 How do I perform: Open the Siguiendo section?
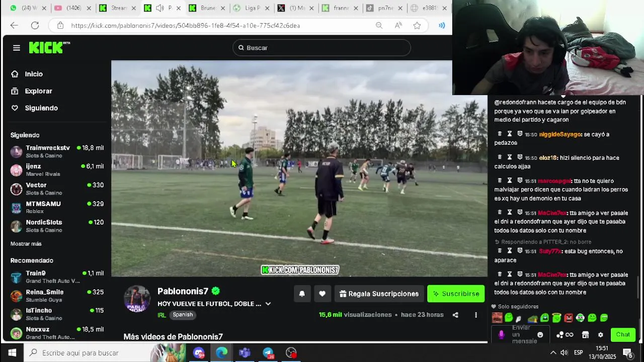pos(34,108)
